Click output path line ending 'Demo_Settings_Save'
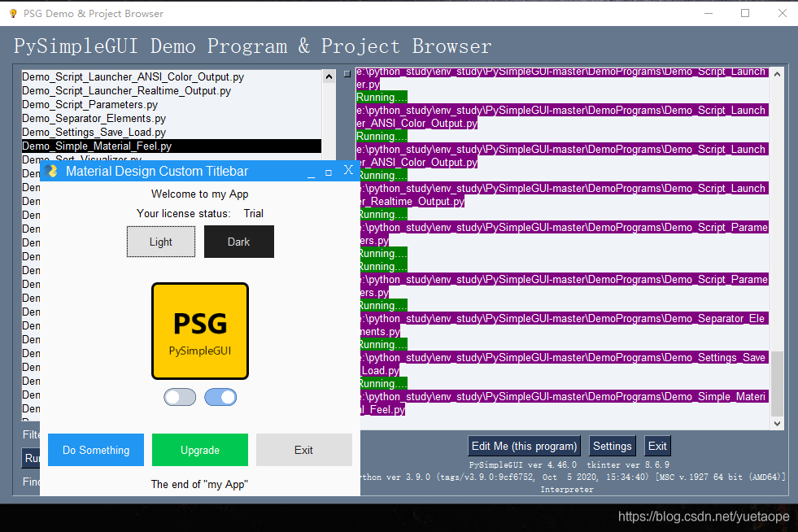The image size is (798, 532). click(x=564, y=357)
